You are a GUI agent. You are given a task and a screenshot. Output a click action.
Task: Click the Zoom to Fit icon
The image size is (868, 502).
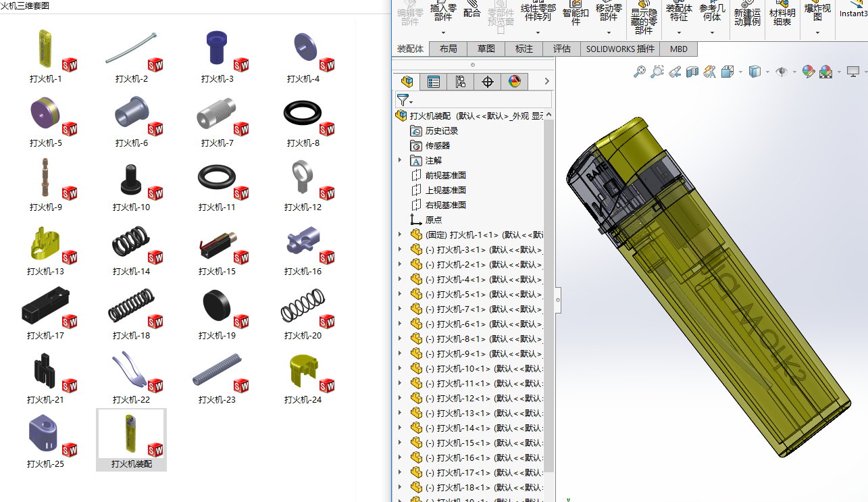(639, 72)
